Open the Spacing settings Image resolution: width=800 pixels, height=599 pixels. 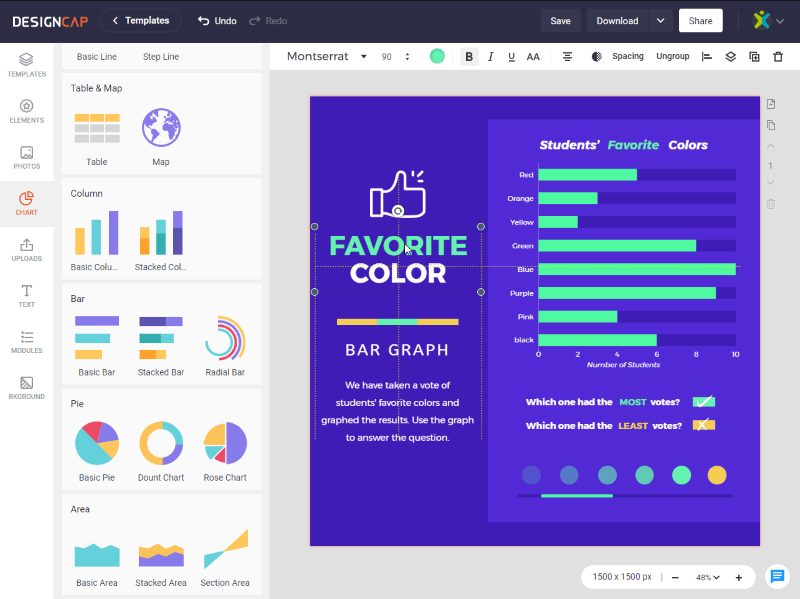(x=628, y=56)
